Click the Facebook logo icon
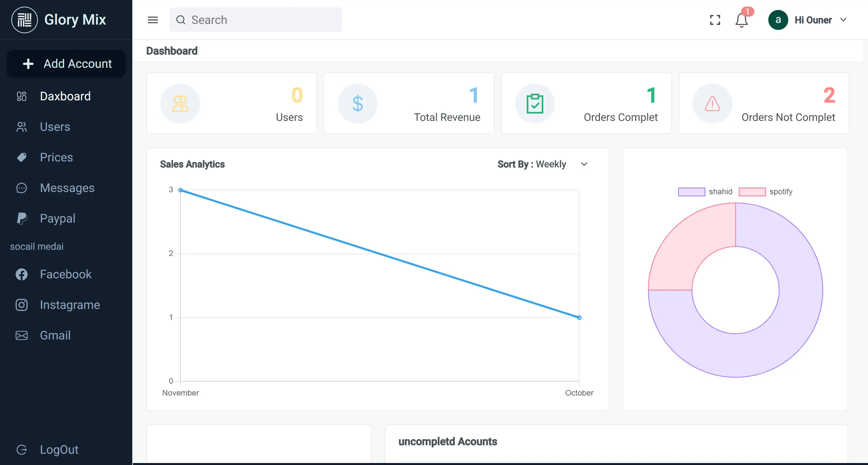The height and width of the screenshot is (465, 868). point(22,274)
